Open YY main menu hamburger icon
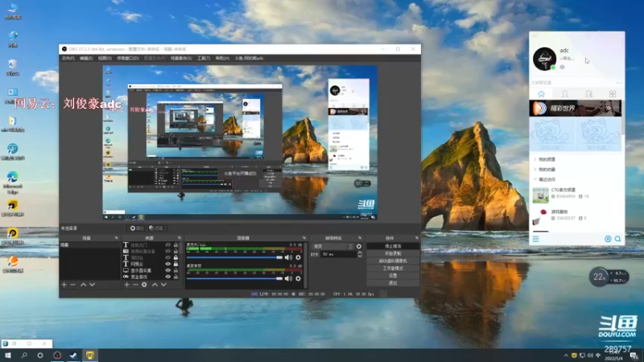 tap(535, 238)
